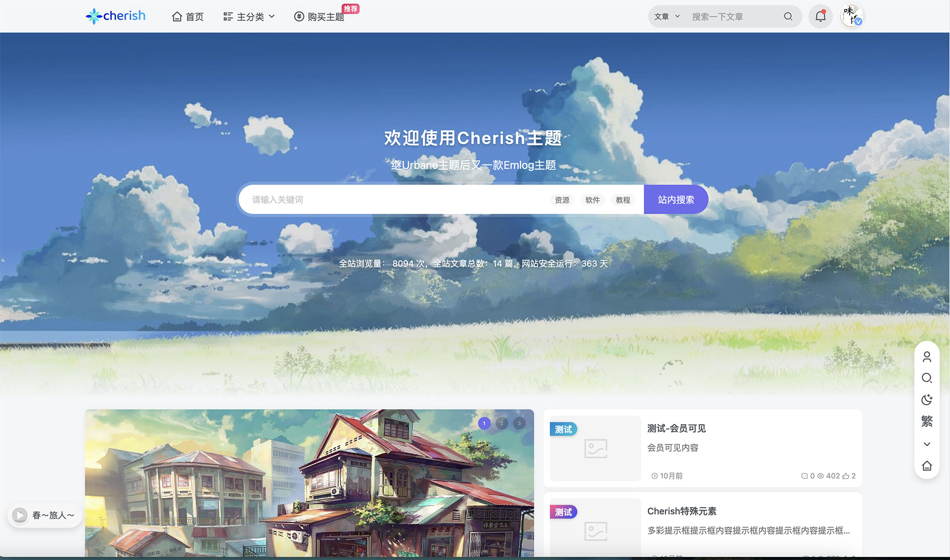Screen dimensions: 950x560
Task: Click the featured article carousel thumbnail
Action: (485, 423)
